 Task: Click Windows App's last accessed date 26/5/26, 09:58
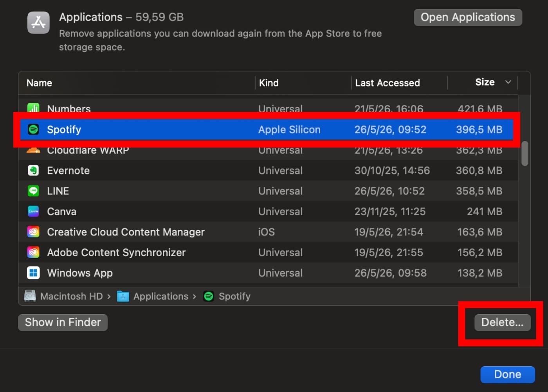click(391, 273)
